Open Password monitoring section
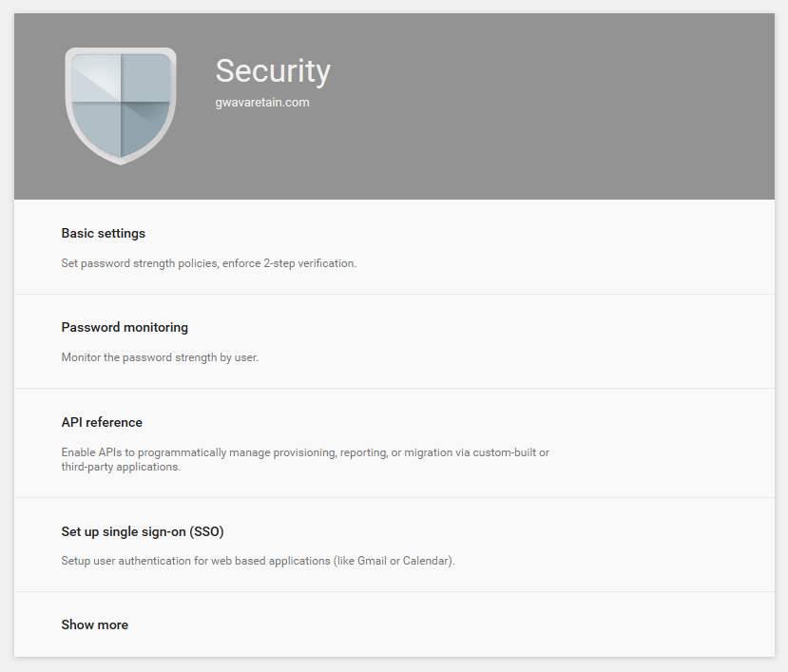 125,327
